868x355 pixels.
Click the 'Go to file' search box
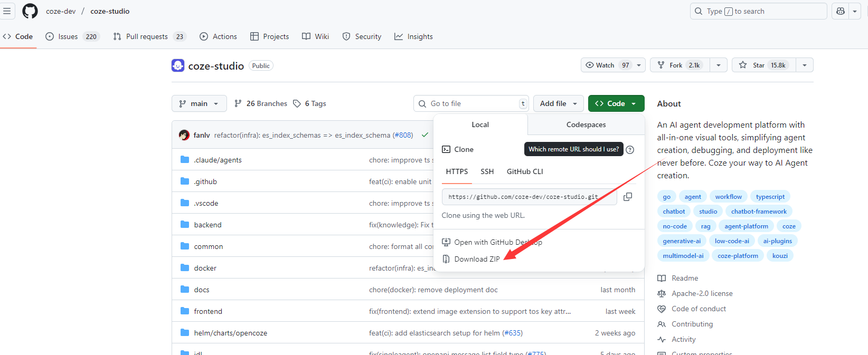[471, 103]
